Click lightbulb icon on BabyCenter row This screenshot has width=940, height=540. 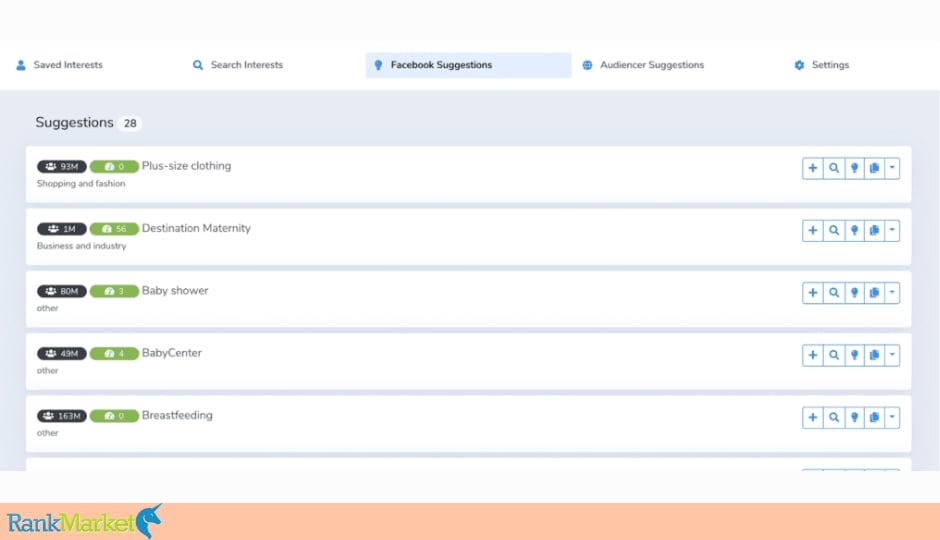(854, 355)
